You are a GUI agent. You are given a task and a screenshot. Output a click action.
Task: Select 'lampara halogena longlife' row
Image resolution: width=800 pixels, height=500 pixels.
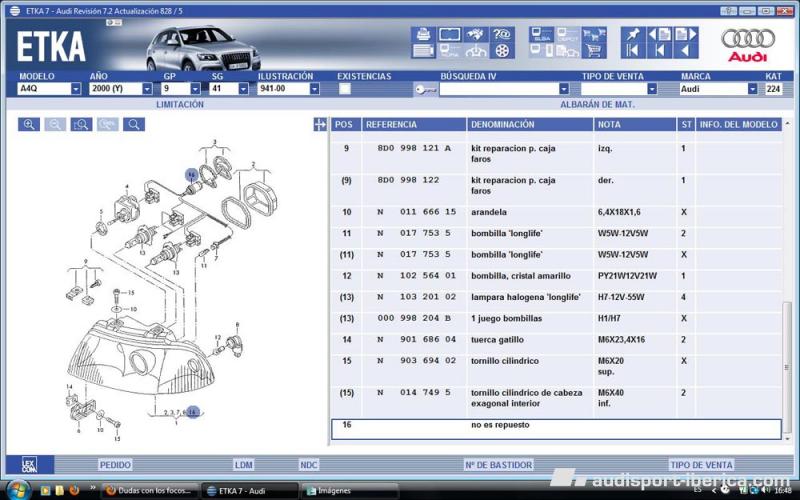click(x=556, y=297)
